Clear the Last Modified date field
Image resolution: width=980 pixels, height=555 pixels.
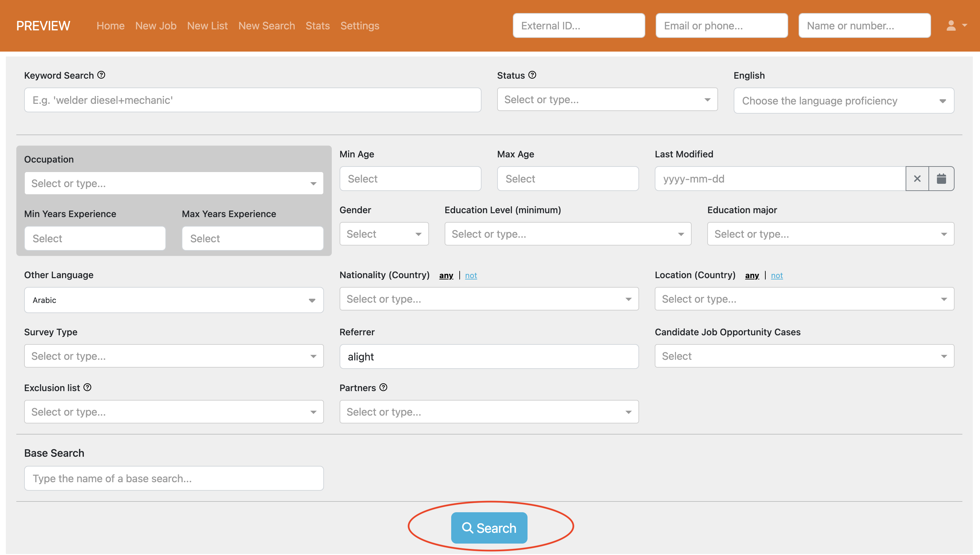click(917, 178)
